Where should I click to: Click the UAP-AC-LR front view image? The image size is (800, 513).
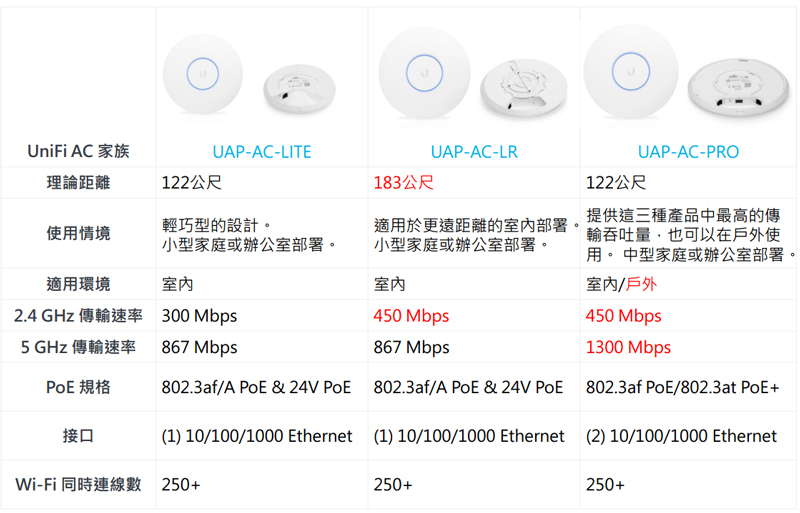[x=424, y=73]
